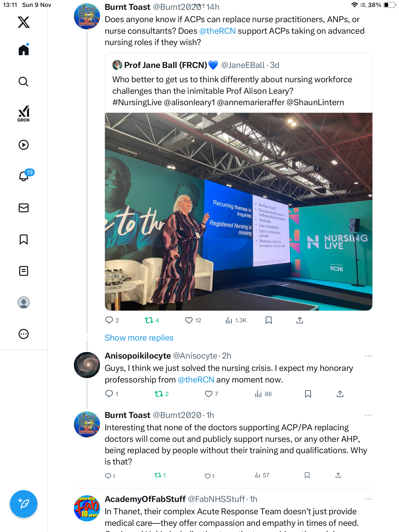
Task: Open Messages envelope in sidebar
Action: click(24, 208)
